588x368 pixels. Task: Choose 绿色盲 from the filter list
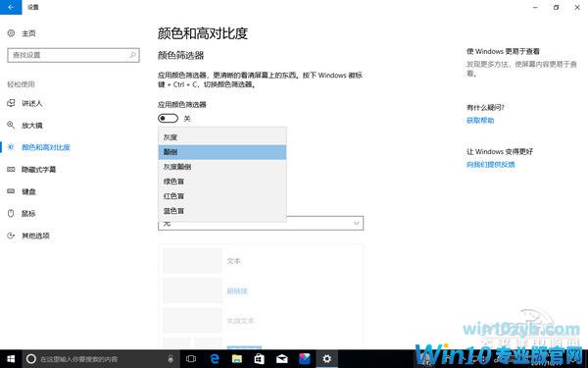[x=222, y=182]
